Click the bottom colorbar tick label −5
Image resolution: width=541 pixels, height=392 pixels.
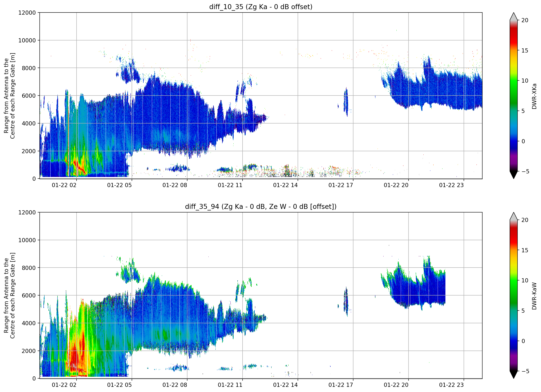click(x=525, y=371)
